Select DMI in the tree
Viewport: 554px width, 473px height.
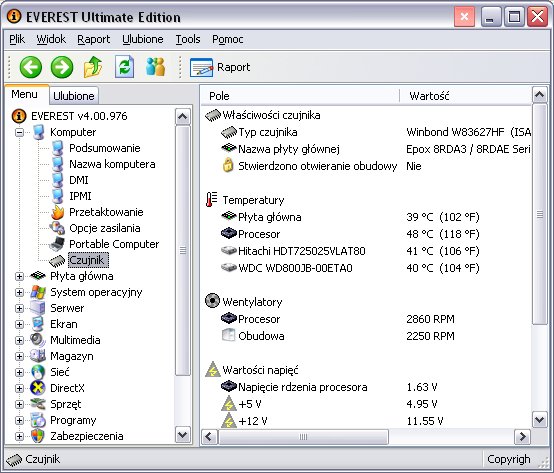pyautogui.click(x=78, y=180)
